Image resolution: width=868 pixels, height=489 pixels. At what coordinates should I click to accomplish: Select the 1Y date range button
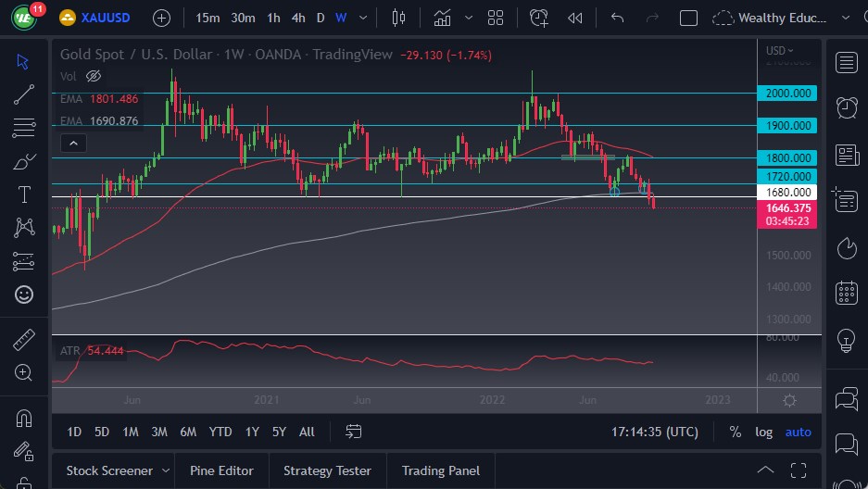click(252, 432)
